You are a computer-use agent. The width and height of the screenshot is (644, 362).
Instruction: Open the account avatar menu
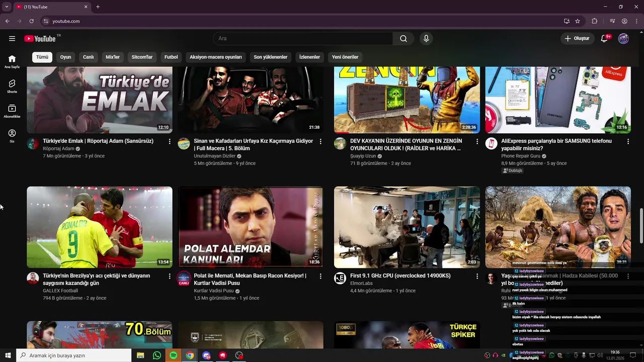[623, 39]
